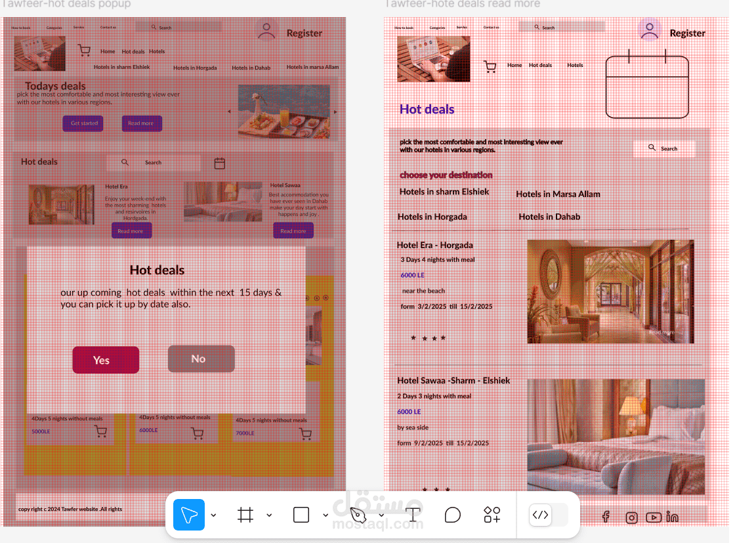Click Hotels in Dahab in popup frame
The width and height of the screenshot is (756, 543).
point(251,68)
